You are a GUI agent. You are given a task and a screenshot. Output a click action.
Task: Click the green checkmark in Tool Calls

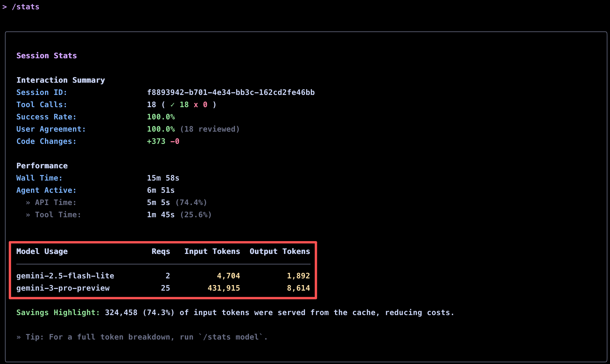point(172,105)
